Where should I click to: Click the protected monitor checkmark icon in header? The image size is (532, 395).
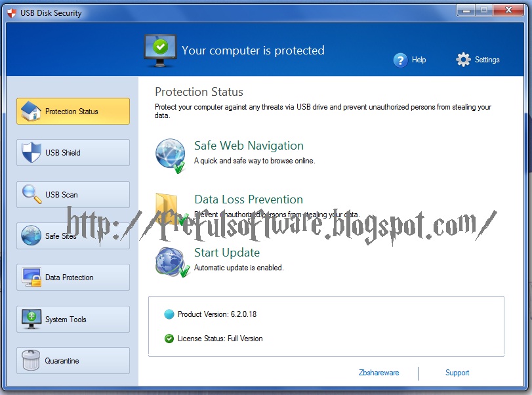(160, 51)
